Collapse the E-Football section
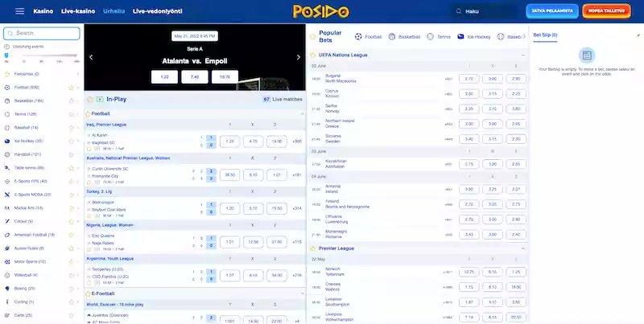 pos(303,293)
